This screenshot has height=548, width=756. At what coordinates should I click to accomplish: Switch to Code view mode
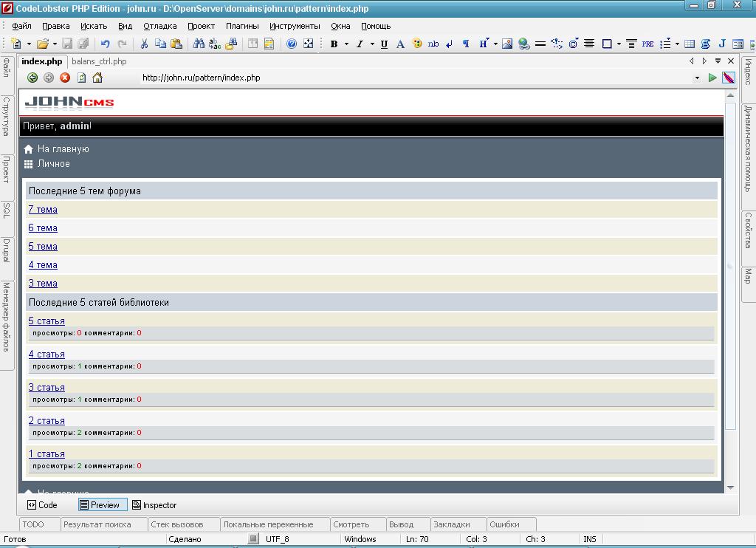click(42, 505)
